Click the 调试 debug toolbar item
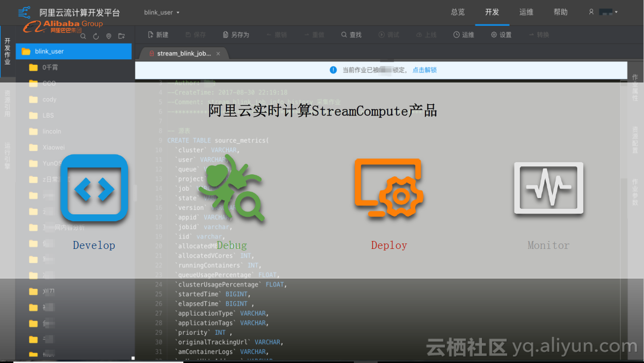This screenshot has height=363, width=644. pos(389,35)
